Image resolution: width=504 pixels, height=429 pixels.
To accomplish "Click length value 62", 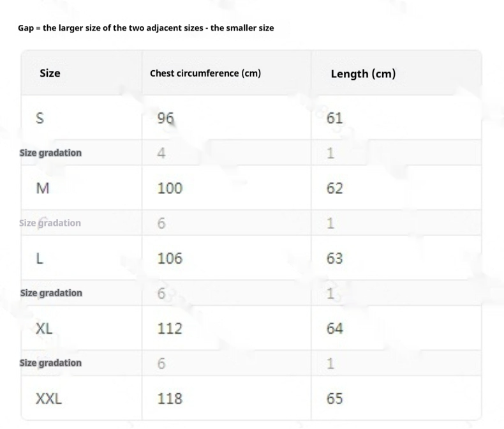I will pyautogui.click(x=334, y=188).
